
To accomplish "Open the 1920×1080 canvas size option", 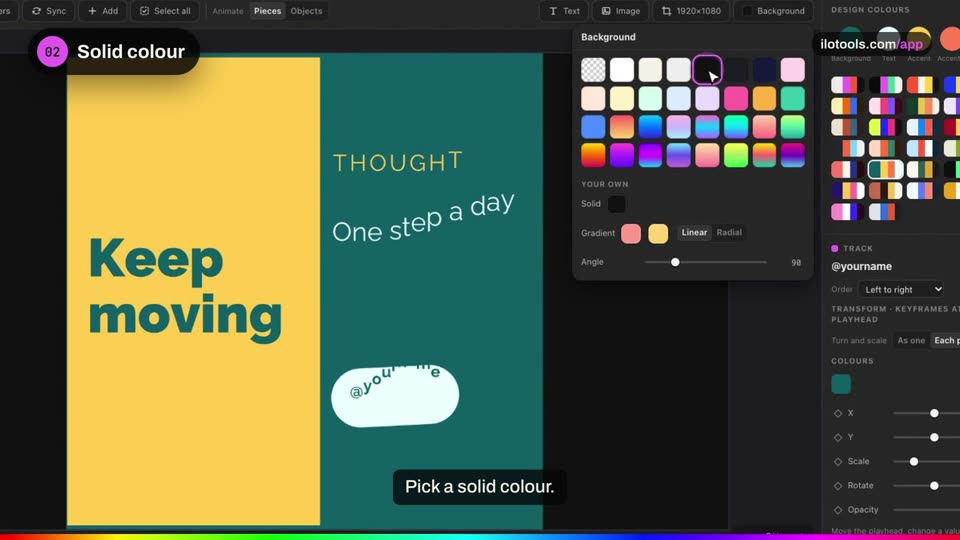I will (691, 11).
